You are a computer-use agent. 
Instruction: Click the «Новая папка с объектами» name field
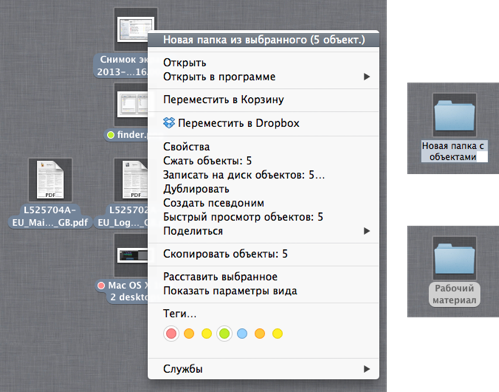(x=454, y=151)
